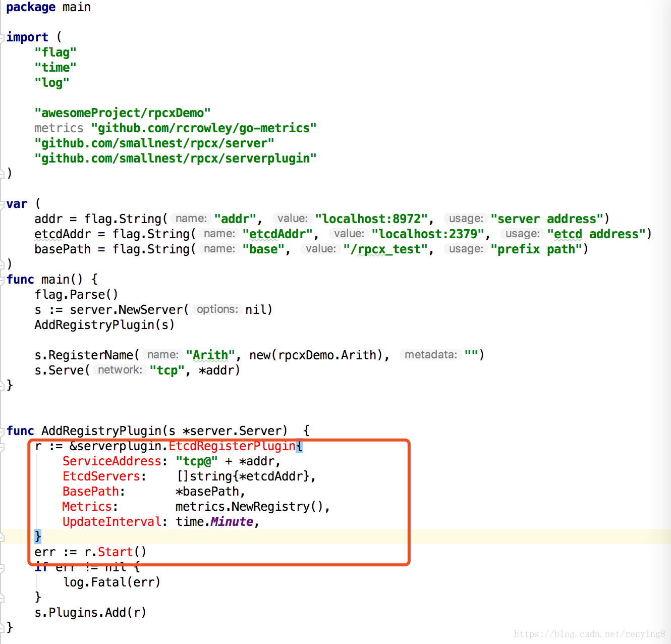
Task: Click fold end marker after s.Serve line
Action: 2,386
